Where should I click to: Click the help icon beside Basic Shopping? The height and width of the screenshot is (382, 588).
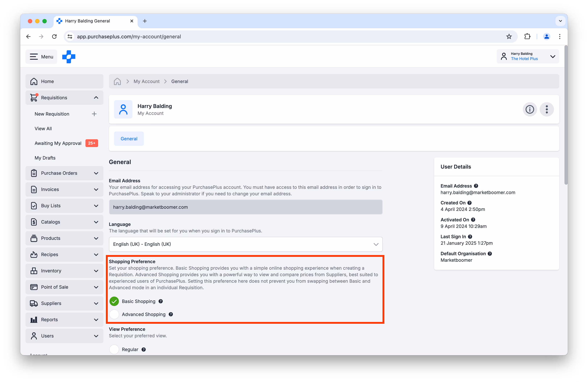[x=161, y=301]
